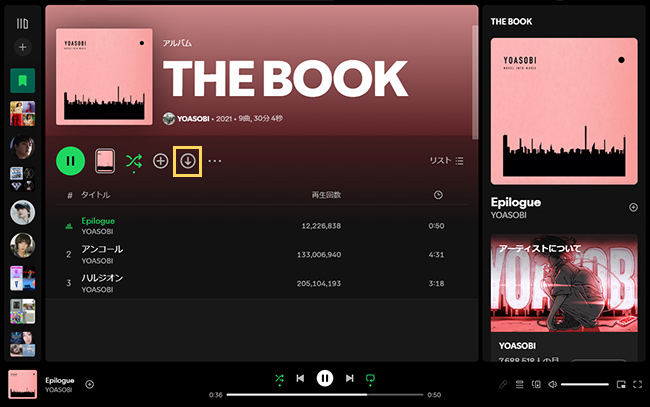Open YOASOBI artist under ハルジオン track
Viewport: 650px width, 407px height.
[97, 290]
